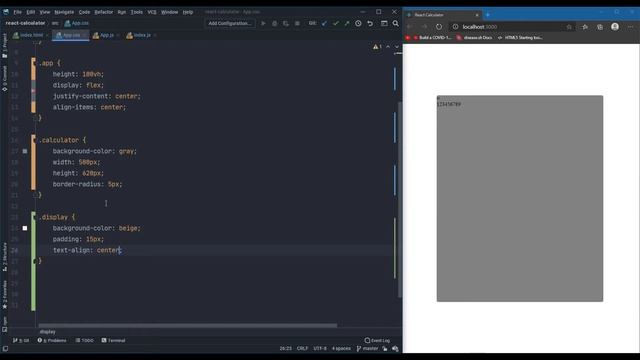Screen dimensions: 640x360
Task: Open the Git tool window at bottom
Action: [21, 340]
